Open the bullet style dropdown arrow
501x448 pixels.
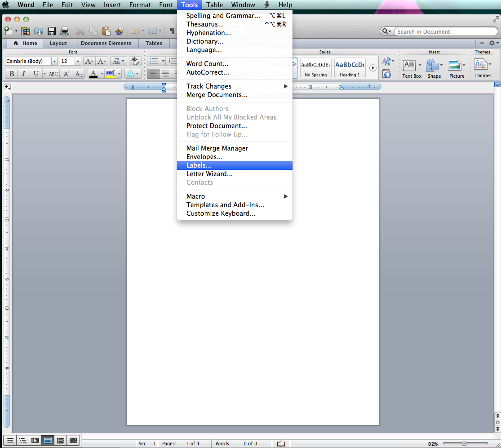[x=163, y=61]
